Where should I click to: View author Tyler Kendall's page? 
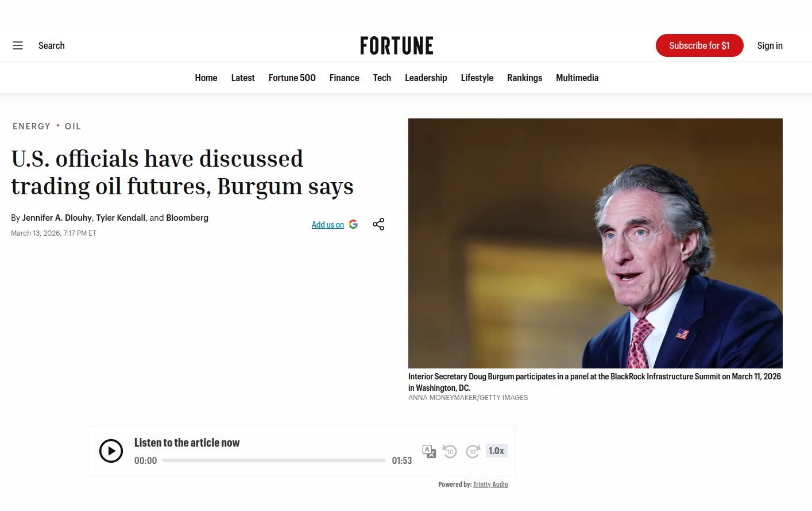(121, 218)
